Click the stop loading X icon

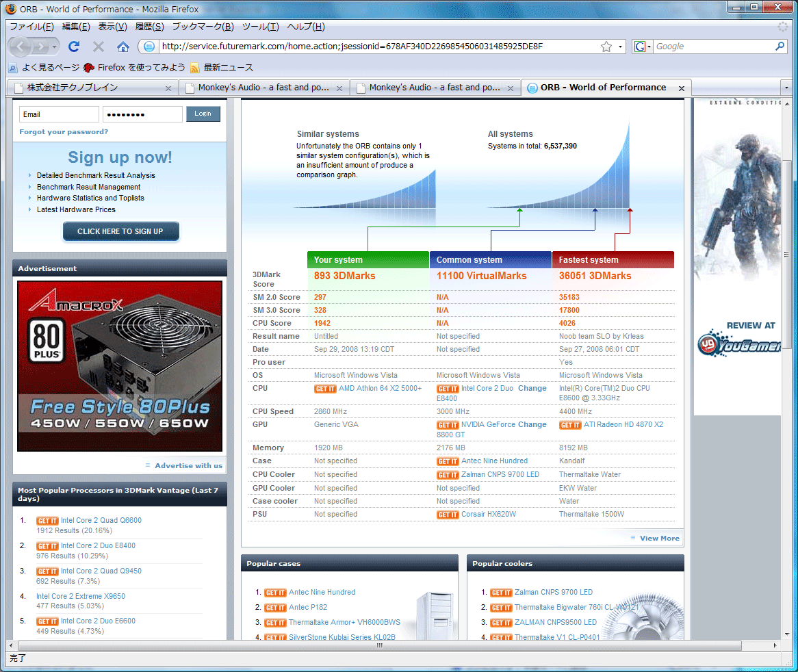(x=99, y=47)
